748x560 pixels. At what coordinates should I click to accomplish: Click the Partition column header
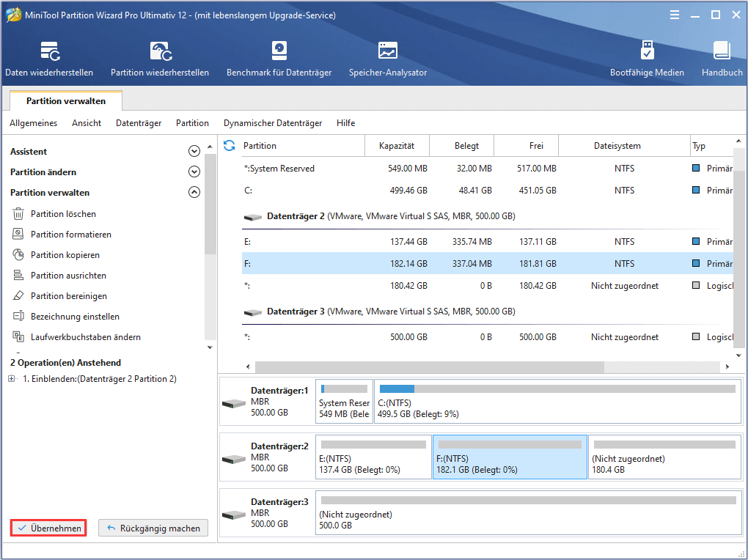click(303, 145)
